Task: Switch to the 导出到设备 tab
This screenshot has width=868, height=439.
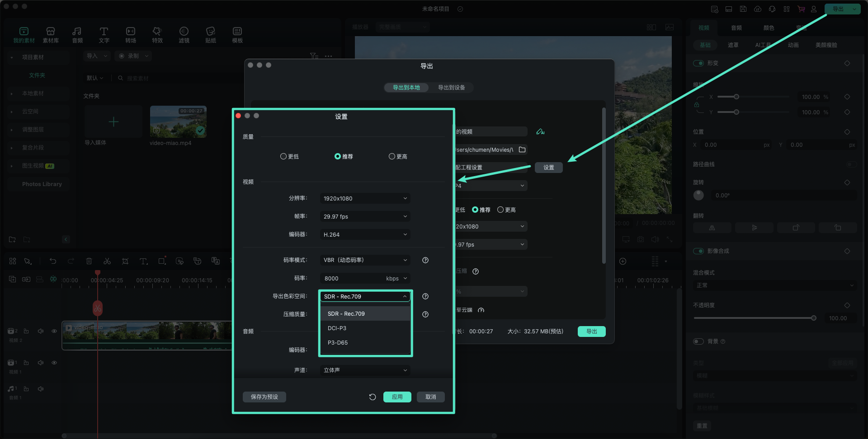Action: [451, 88]
